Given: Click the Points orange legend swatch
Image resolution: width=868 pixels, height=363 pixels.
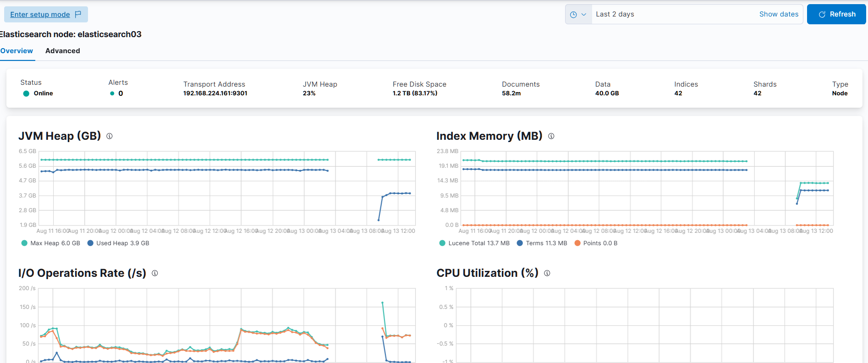Looking at the screenshot, I should [577, 243].
